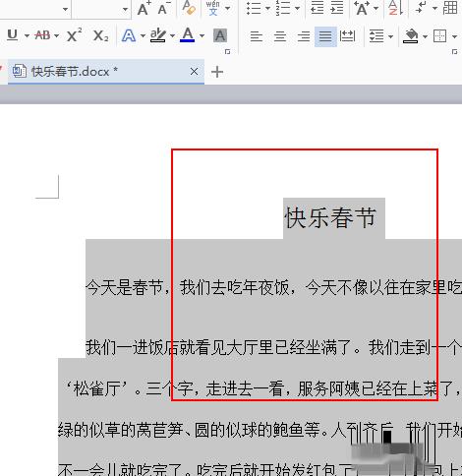Viewport: 462px width, 476px height.
Task: Add a new document tab
Action: (x=217, y=72)
